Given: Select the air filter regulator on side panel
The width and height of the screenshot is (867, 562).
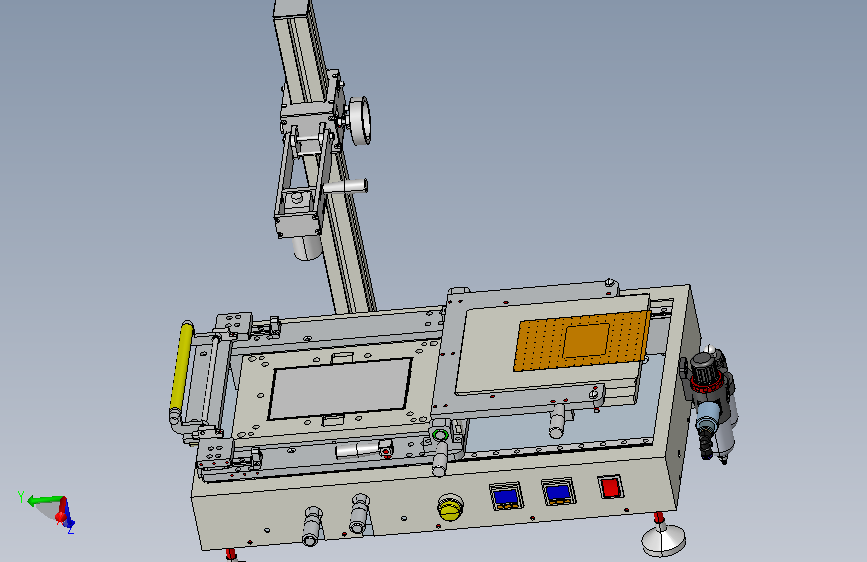Looking at the screenshot, I should [711, 405].
